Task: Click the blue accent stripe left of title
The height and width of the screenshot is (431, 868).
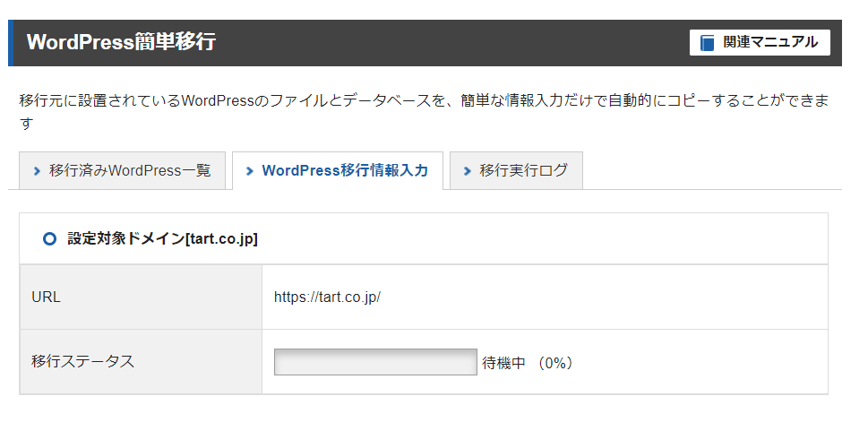Action: coord(11,42)
